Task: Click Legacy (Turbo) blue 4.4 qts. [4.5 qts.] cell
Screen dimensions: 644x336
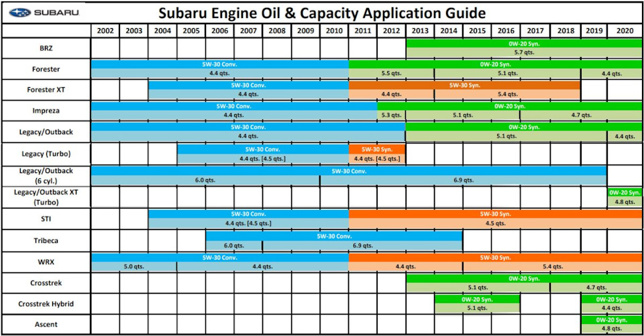Action: (263, 159)
